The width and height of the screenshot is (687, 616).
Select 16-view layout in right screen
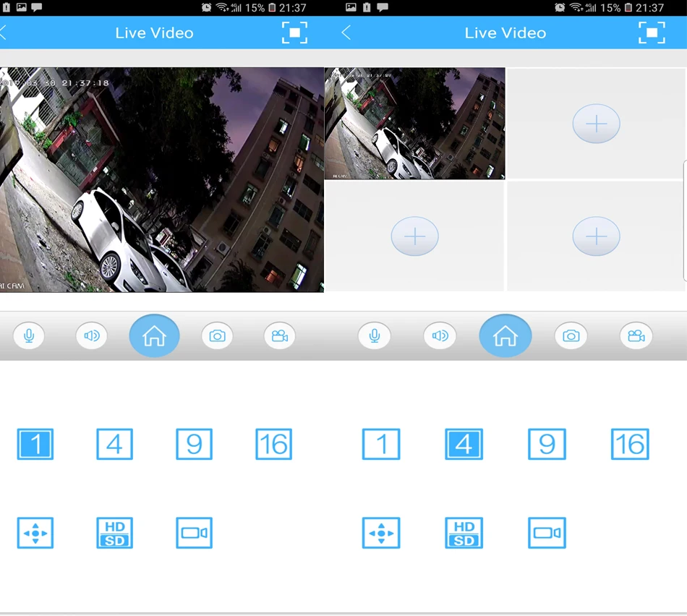[x=630, y=444]
